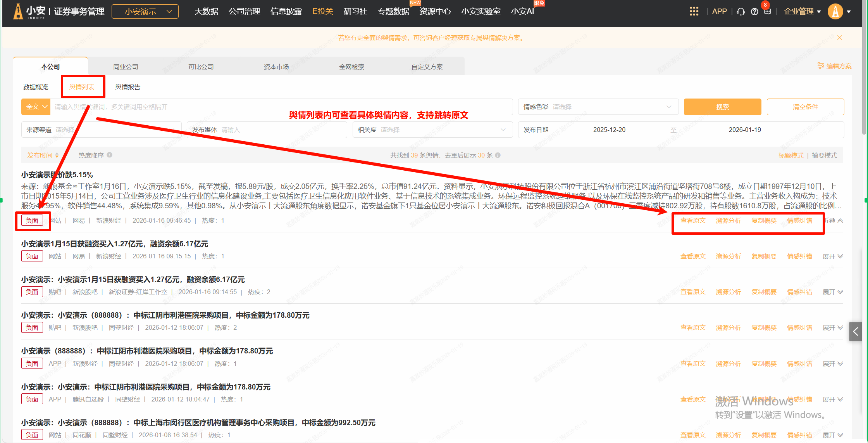Viewport: 868px width, 443px height.
Task: Expand the 全文 search scope dropdown
Action: 36,107
